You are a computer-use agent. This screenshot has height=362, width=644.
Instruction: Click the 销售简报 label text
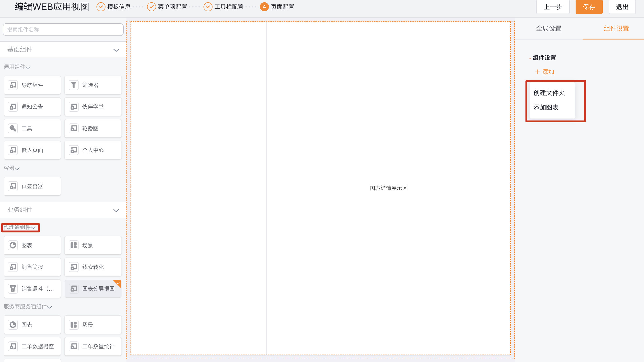[x=32, y=267]
